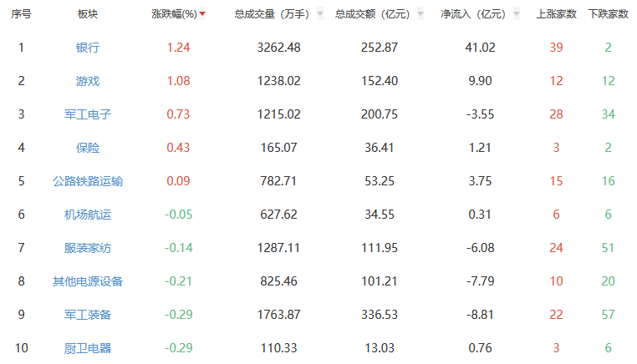Open the 银行 sector link
The image size is (637, 364).
[x=88, y=48]
